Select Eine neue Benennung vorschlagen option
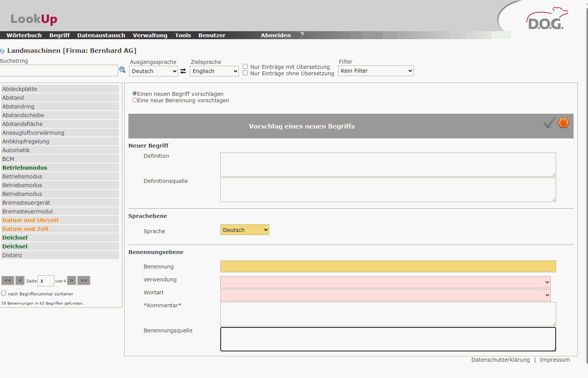The image size is (588, 378). [134, 100]
